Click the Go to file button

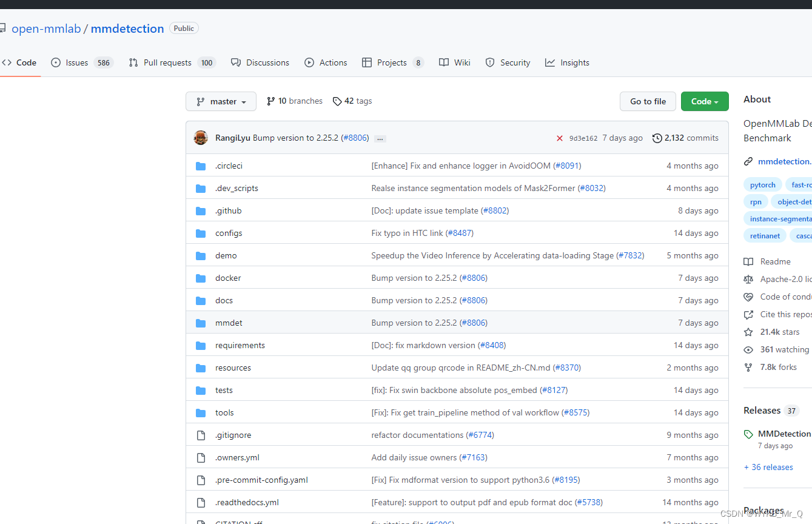648,101
